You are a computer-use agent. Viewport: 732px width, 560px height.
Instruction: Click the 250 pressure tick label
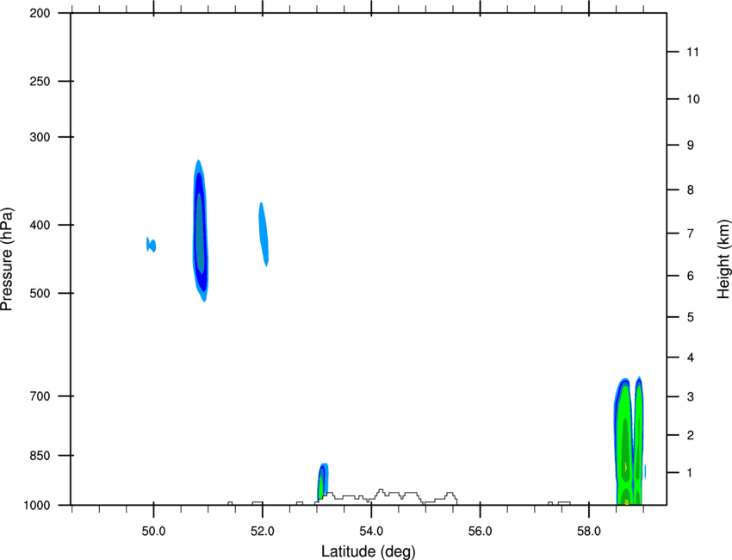point(40,81)
